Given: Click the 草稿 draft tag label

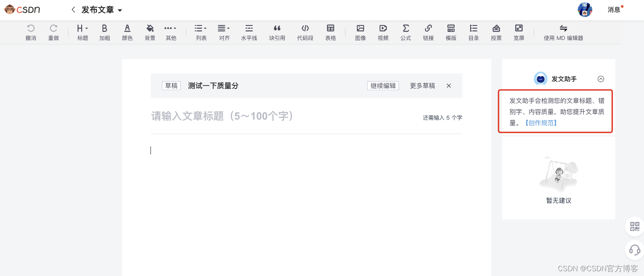Looking at the screenshot, I should coord(171,86).
